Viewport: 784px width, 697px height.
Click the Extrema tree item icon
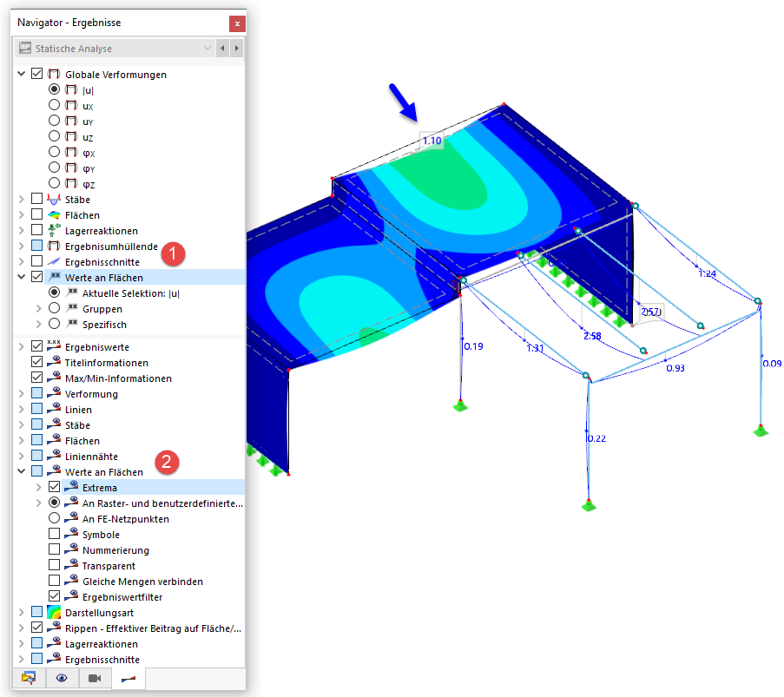71,486
